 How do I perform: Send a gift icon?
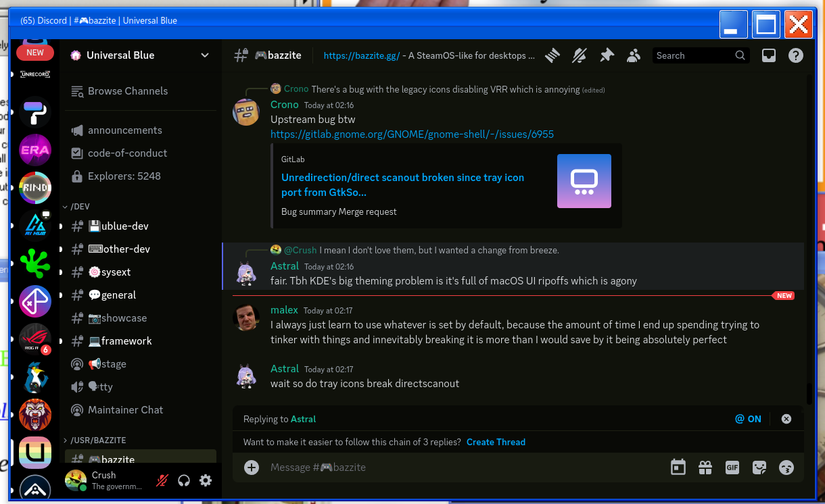[705, 468]
